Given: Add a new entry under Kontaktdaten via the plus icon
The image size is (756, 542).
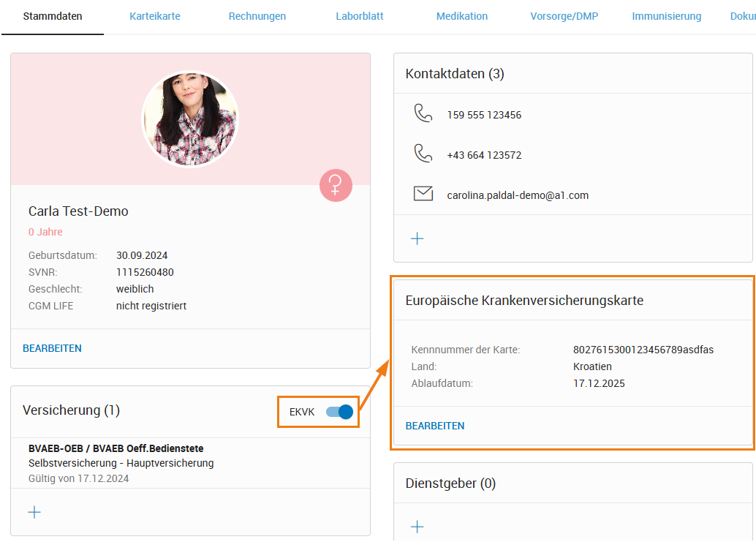Looking at the screenshot, I should click(417, 238).
